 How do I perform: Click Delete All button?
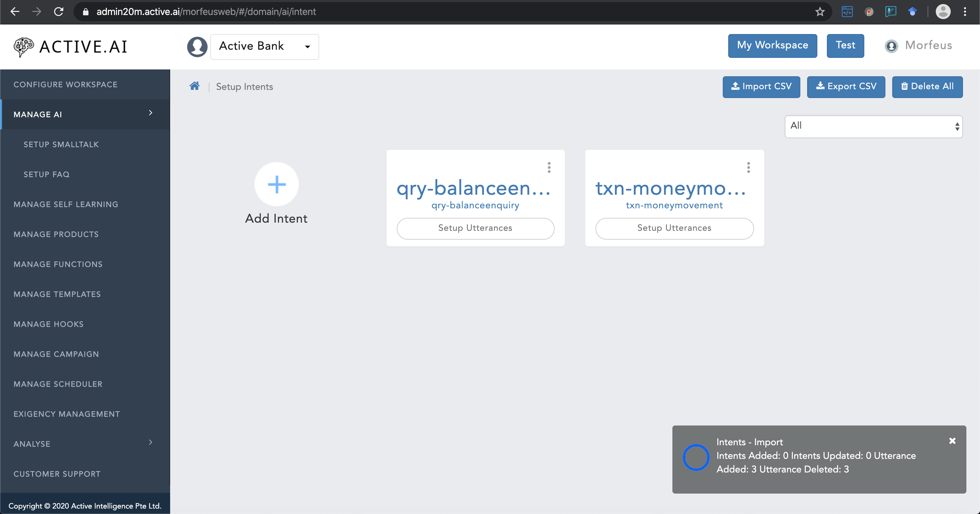[927, 87]
